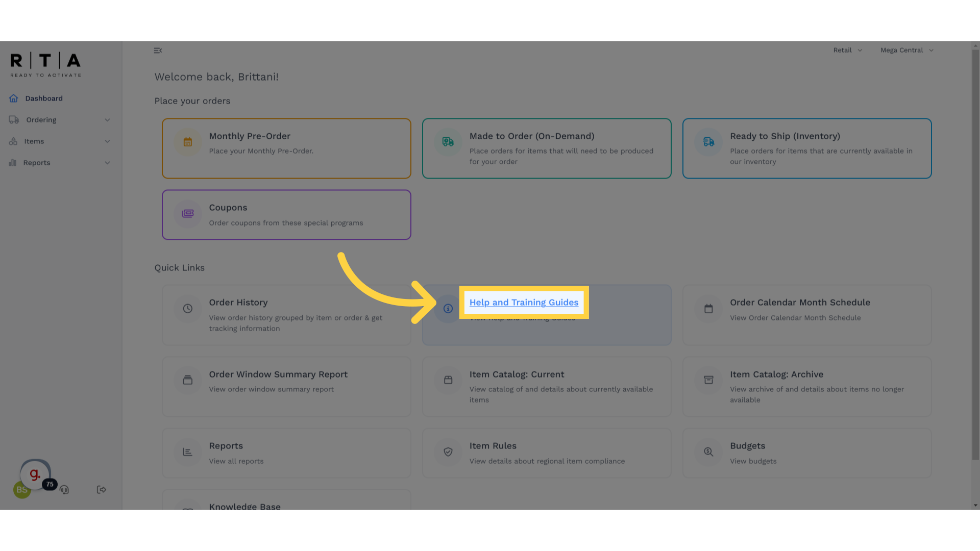Select Ordering in the sidebar

[41, 120]
